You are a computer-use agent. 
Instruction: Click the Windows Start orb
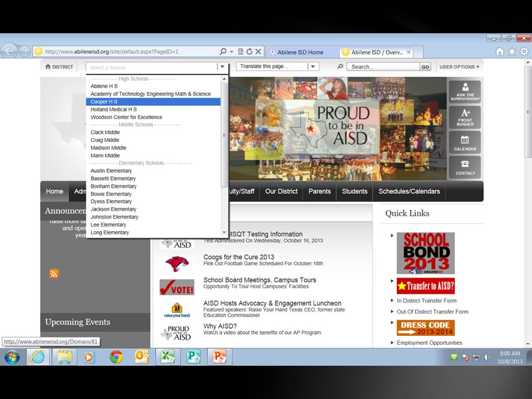tap(12, 357)
